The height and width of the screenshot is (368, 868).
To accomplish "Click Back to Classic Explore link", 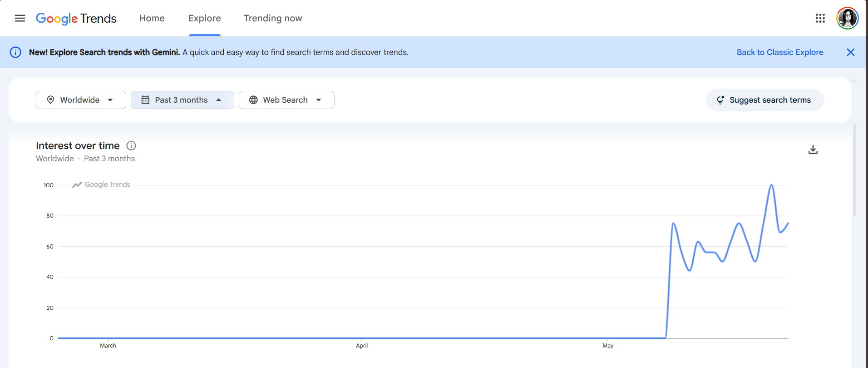I will point(780,52).
